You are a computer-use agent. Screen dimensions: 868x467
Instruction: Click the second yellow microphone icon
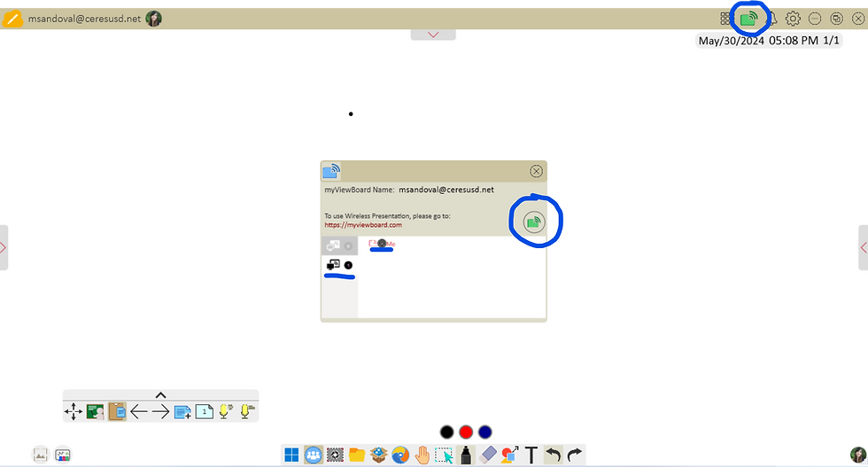point(247,411)
